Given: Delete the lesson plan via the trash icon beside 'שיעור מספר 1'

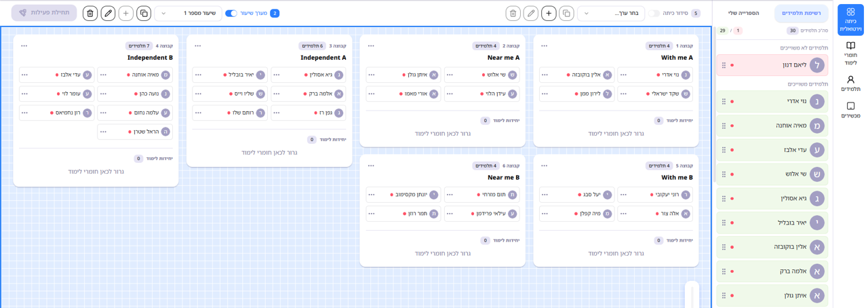Looking at the screenshot, I should 90,14.
